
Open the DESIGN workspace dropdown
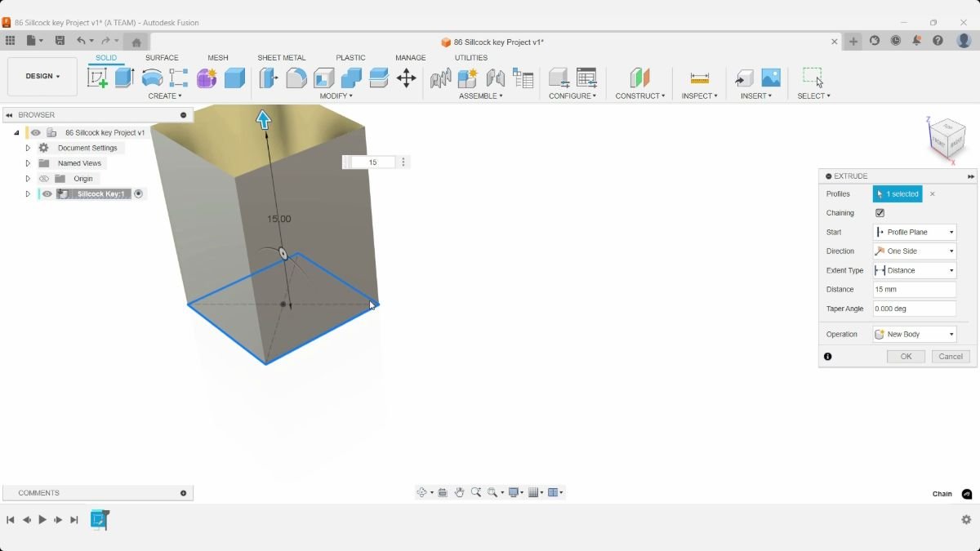42,77
